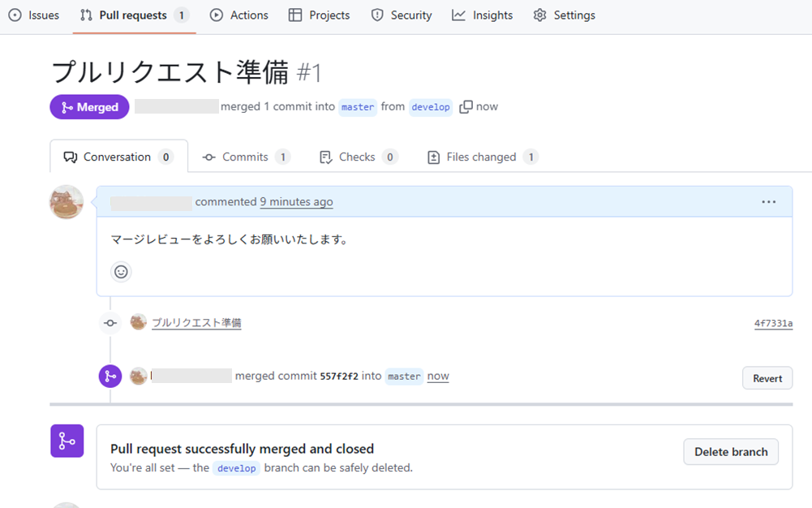Switch to the Files changed tab

point(481,157)
